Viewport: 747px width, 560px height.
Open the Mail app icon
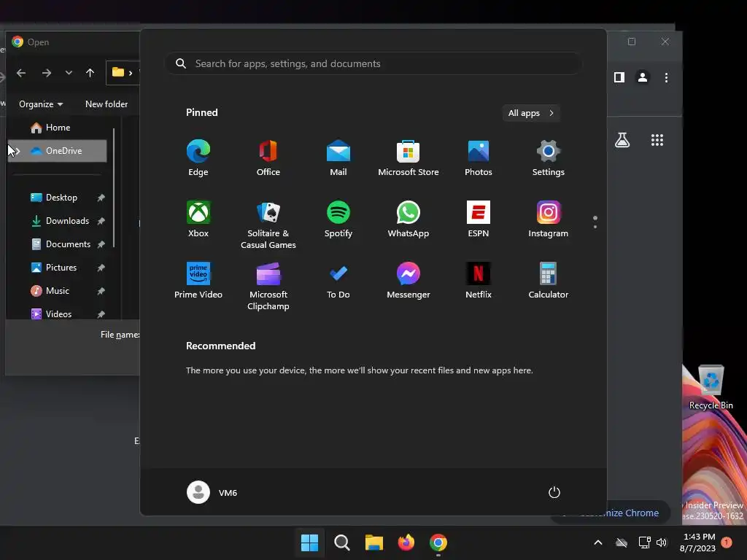(338, 158)
